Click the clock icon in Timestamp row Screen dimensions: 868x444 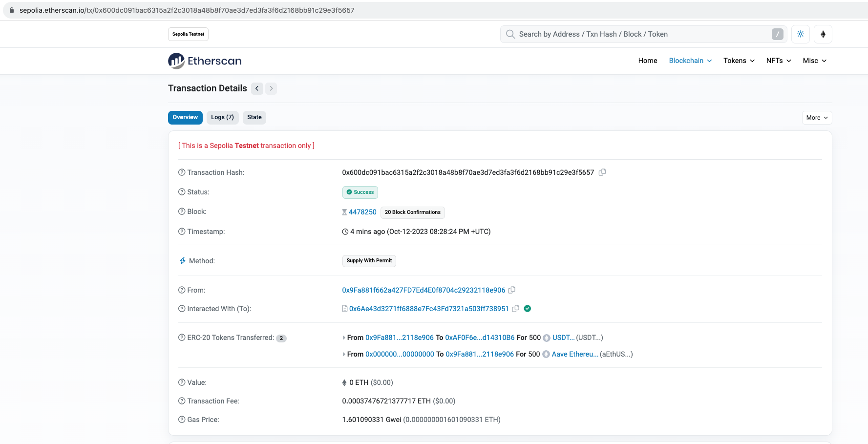tap(345, 232)
